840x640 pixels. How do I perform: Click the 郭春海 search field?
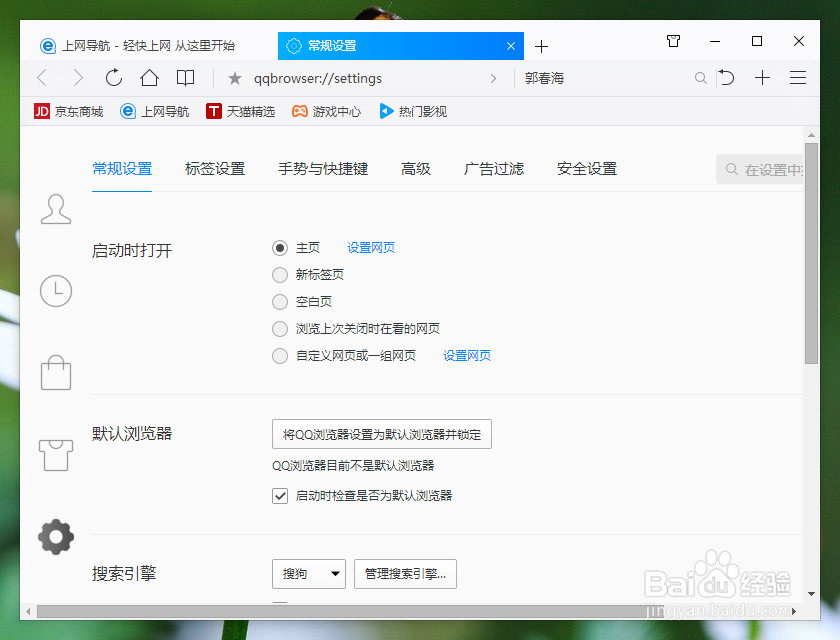pos(603,79)
